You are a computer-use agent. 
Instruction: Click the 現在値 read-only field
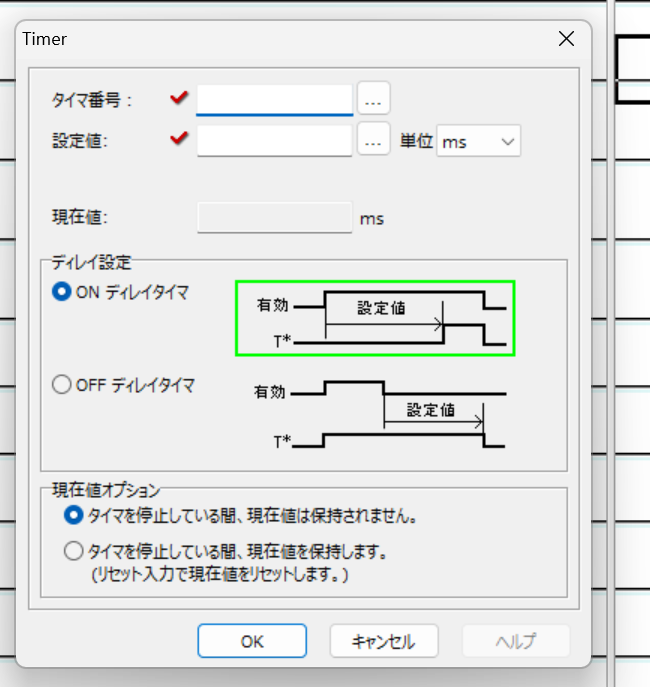click(275, 218)
